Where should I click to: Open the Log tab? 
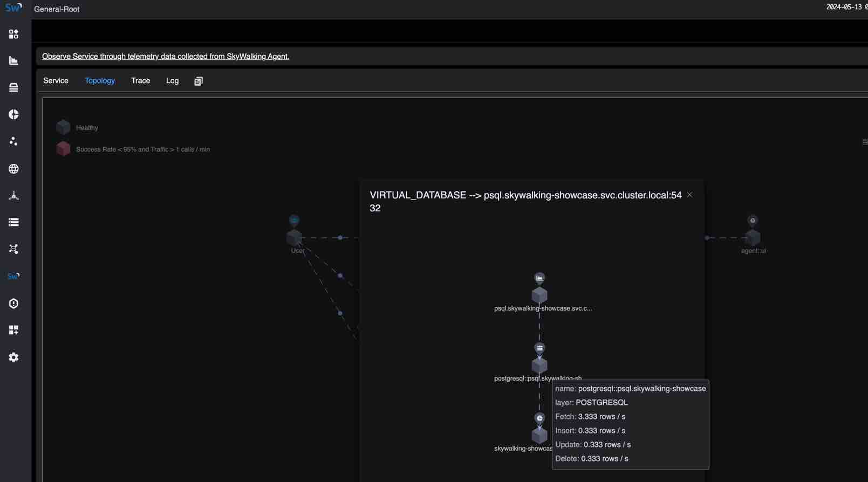tap(172, 81)
